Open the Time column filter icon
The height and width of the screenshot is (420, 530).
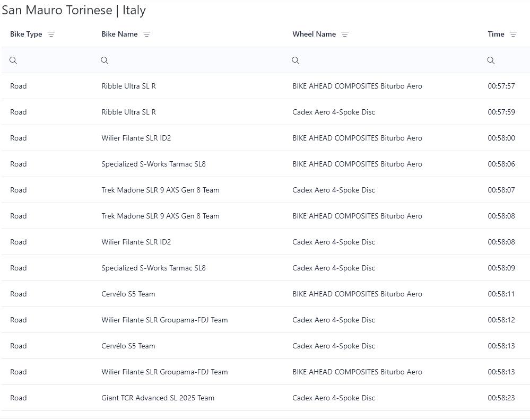[x=513, y=34]
